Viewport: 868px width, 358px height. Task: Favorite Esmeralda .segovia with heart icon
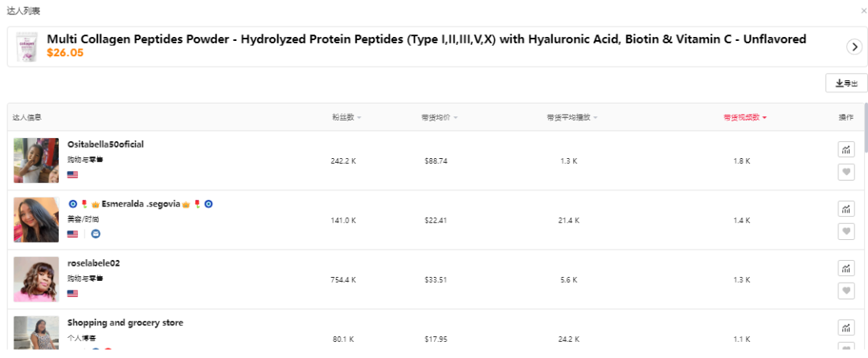coord(845,231)
